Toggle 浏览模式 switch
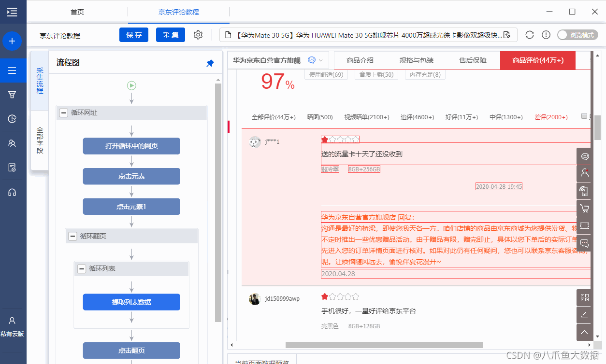Viewport: 606px width, 364px height. point(577,35)
